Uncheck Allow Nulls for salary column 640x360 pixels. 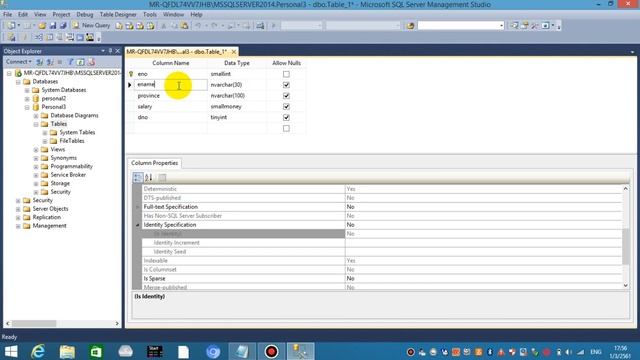click(286, 107)
